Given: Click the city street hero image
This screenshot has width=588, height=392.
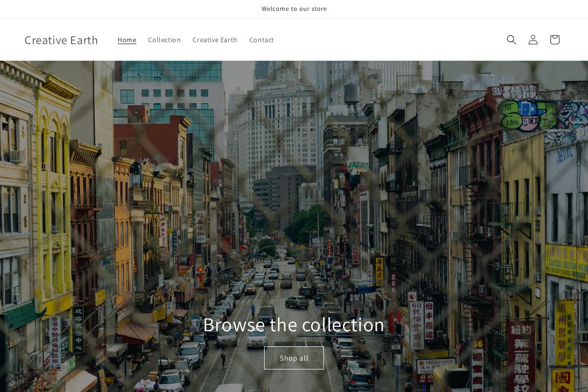Looking at the screenshot, I should point(294,196).
